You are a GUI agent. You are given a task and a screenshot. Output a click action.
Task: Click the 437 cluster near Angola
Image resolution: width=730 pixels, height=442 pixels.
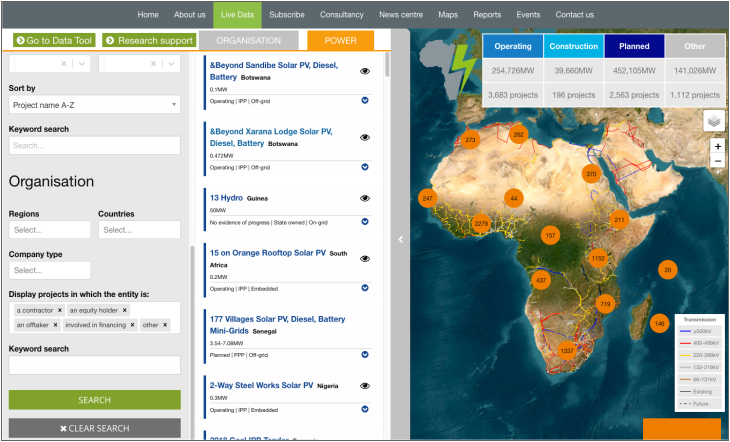coord(541,280)
